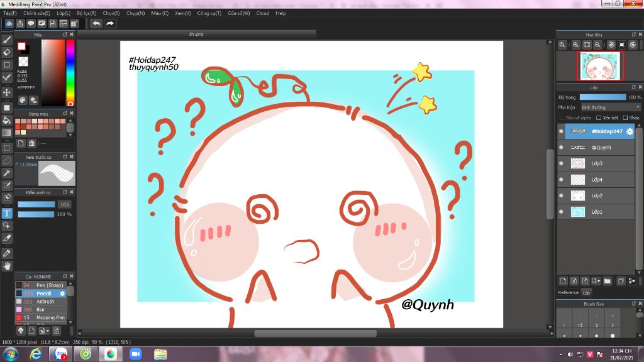Hide the Lớp3 layer

(x=561, y=163)
